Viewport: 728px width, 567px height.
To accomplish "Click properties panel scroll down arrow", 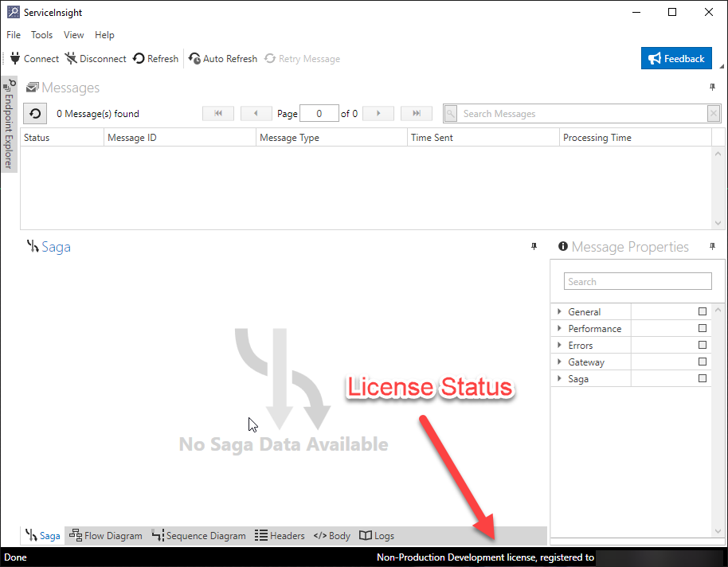I will coord(718,531).
